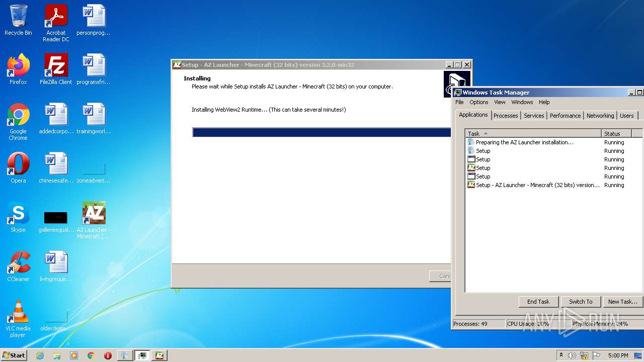Image resolution: width=644 pixels, height=362 pixels.
Task: Click 'Installing WebView2 Runtime...' status text
Action: click(269, 110)
